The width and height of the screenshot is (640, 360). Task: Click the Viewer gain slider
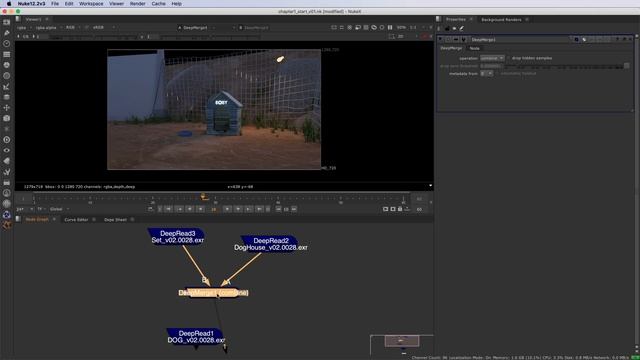point(93,37)
